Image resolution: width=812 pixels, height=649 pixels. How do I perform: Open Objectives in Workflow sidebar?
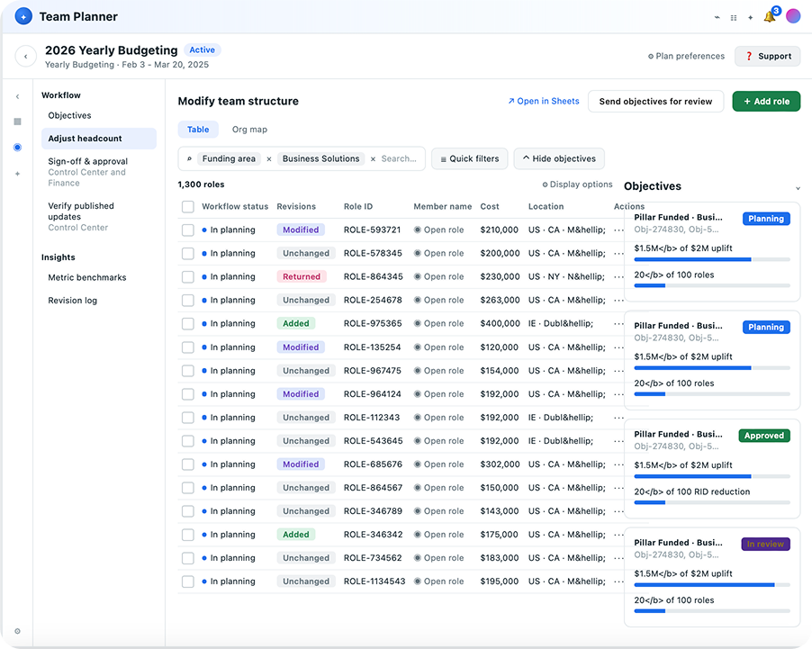point(69,115)
